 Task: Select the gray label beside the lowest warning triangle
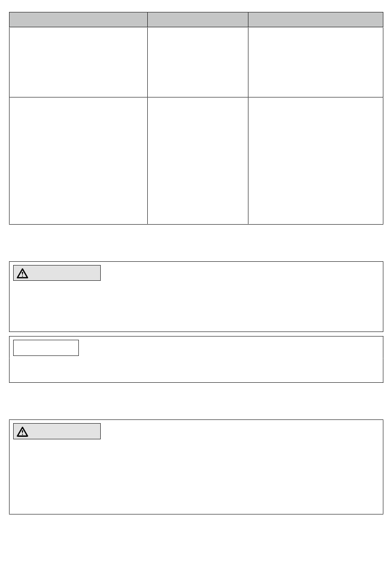pyautogui.click(x=57, y=431)
